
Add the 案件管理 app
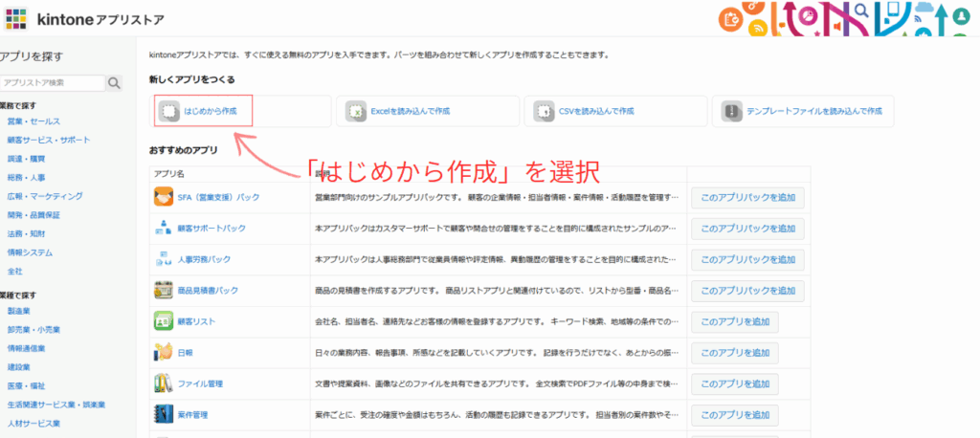tap(735, 415)
